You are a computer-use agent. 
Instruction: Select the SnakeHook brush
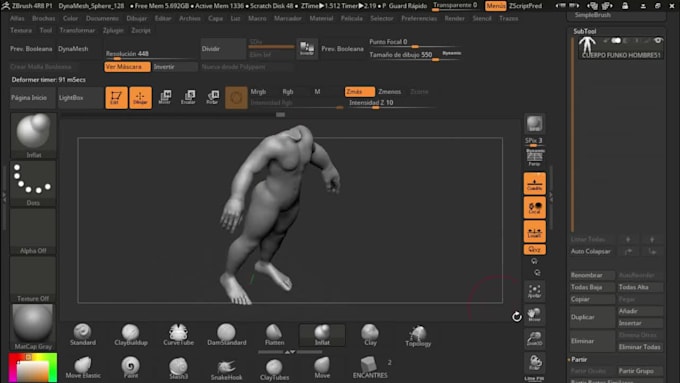[226, 369]
